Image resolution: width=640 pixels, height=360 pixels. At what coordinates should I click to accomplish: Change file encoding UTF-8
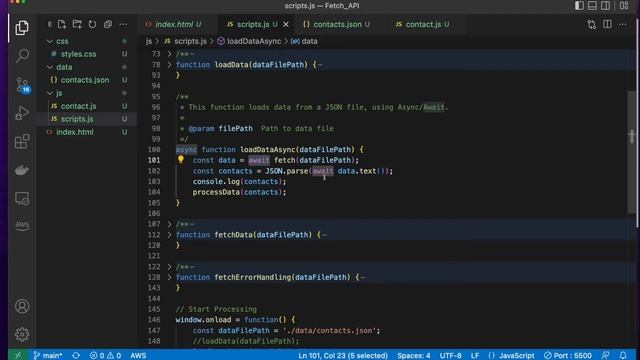pyautogui.click(x=451, y=355)
